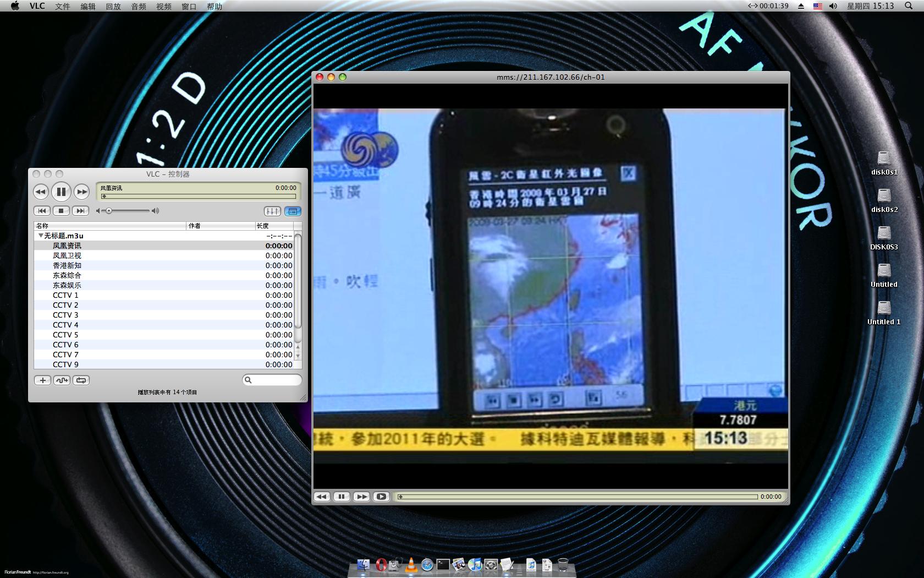Launch Opera from the dock
The image size is (924, 578).
[x=381, y=564]
